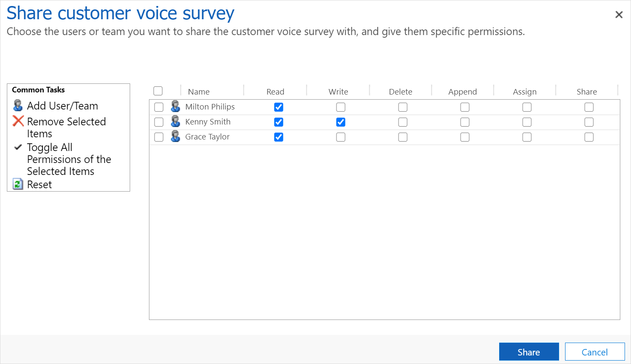Click the red X Remove Selected icon

18,121
